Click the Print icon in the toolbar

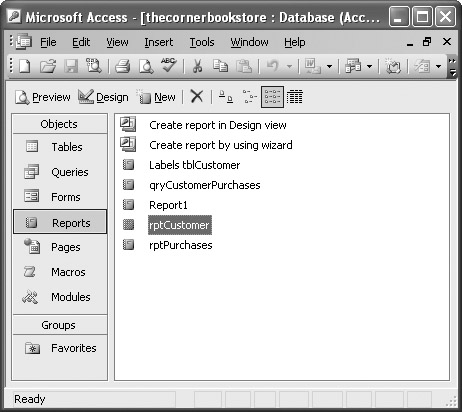point(122,66)
